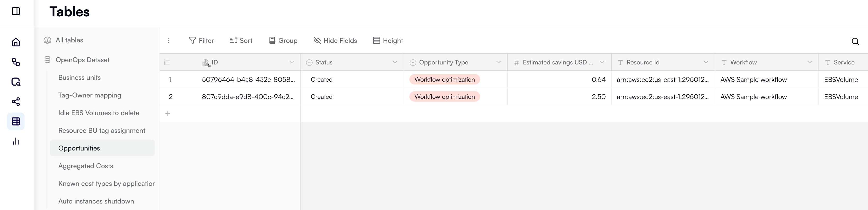Click the row count list icon

click(x=167, y=62)
